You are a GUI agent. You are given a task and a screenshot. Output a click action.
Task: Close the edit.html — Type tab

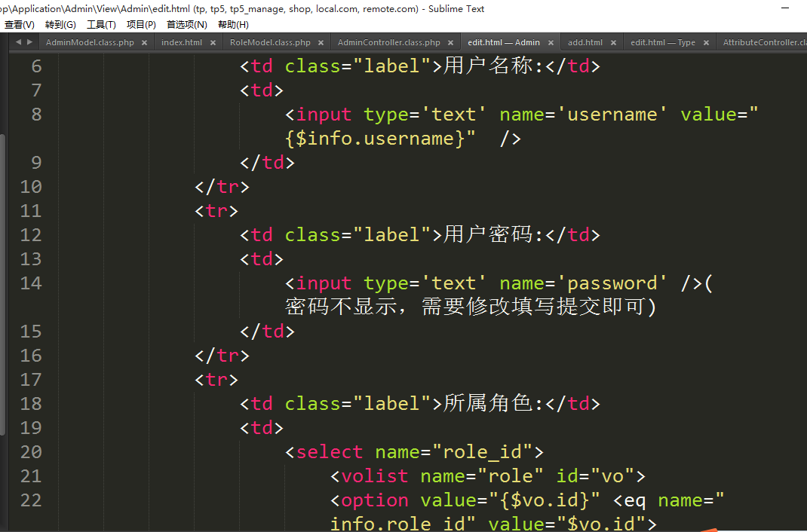click(x=706, y=43)
